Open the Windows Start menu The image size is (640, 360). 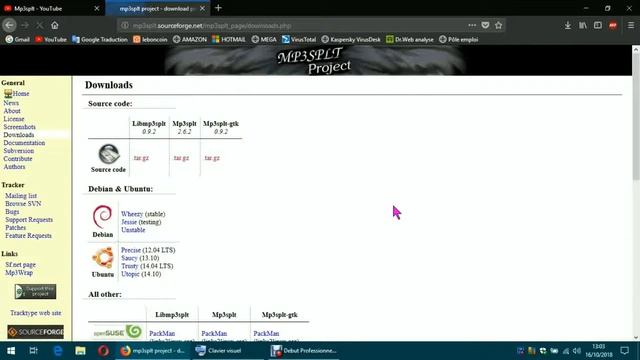[11, 351]
